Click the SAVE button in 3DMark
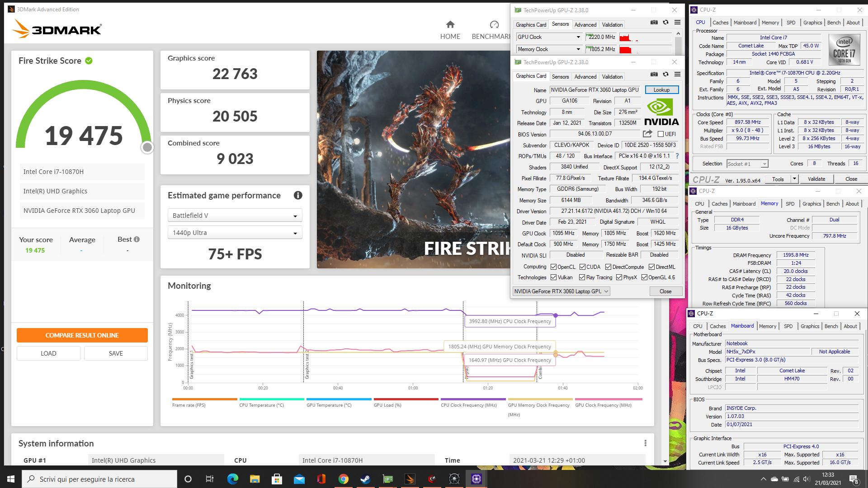 (116, 353)
